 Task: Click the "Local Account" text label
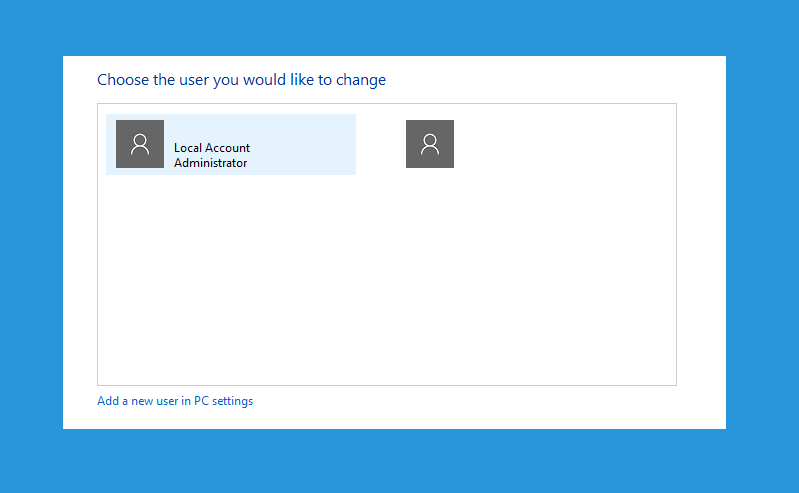pyautogui.click(x=211, y=148)
